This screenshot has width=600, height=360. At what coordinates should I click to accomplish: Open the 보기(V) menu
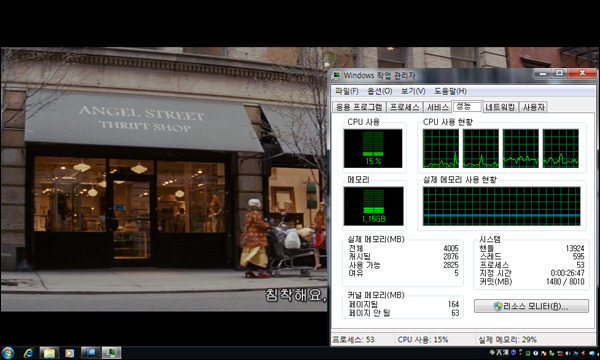pyautogui.click(x=413, y=91)
